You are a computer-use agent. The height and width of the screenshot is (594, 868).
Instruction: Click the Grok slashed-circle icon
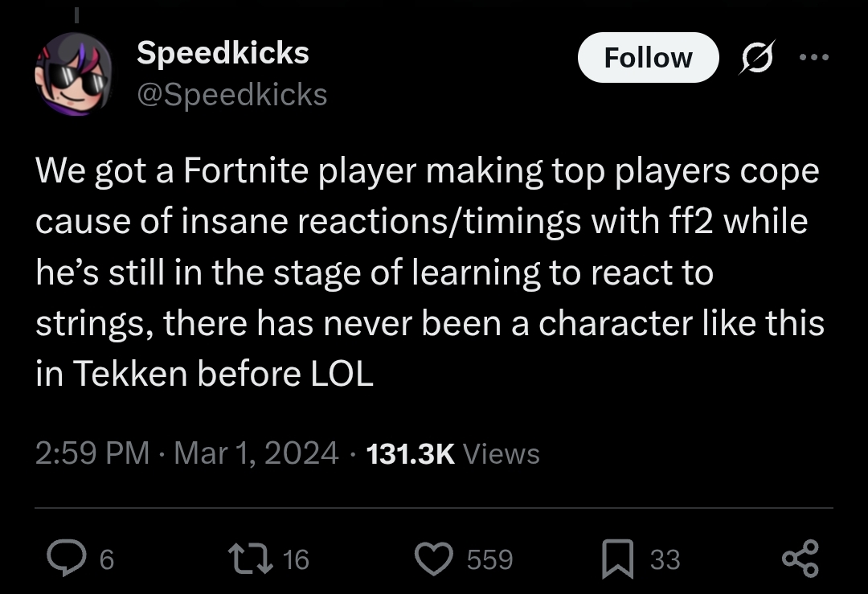pyautogui.click(x=755, y=58)
